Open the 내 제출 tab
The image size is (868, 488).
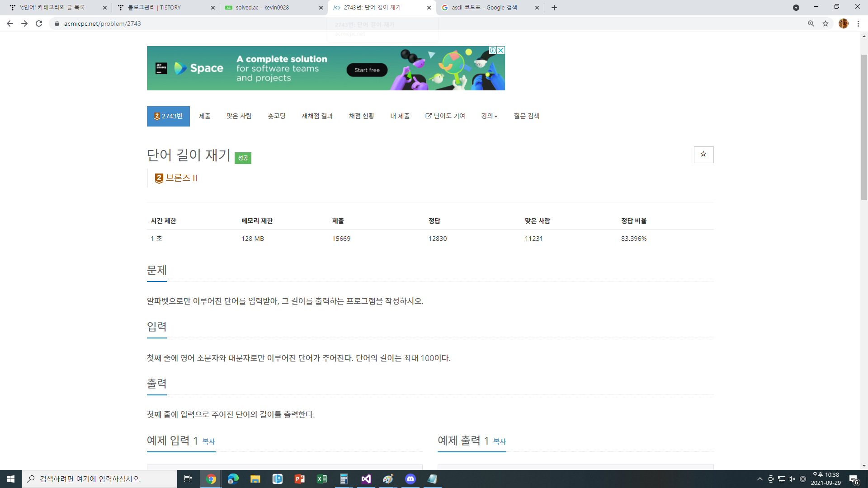tap(400, 116)
